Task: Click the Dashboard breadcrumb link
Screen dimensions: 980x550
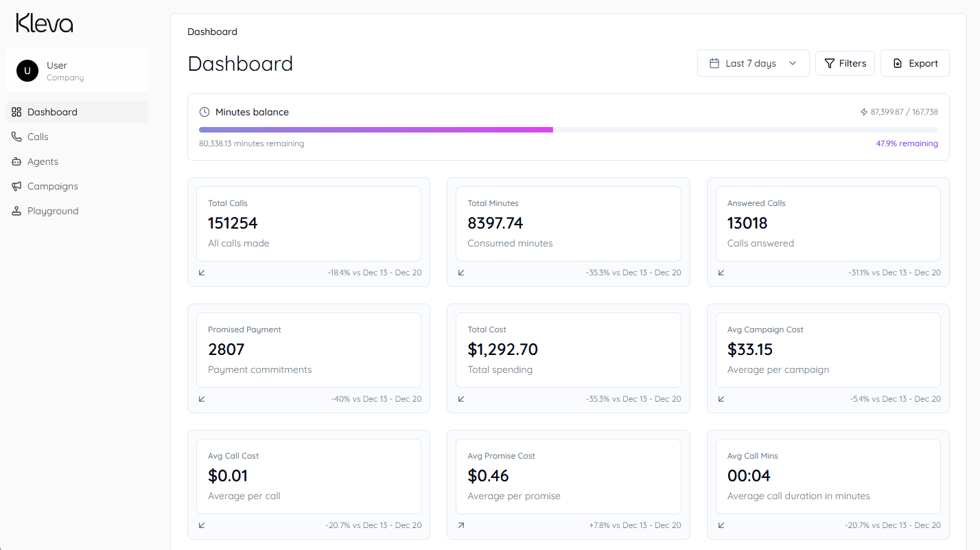Action: tap(212, 32)
